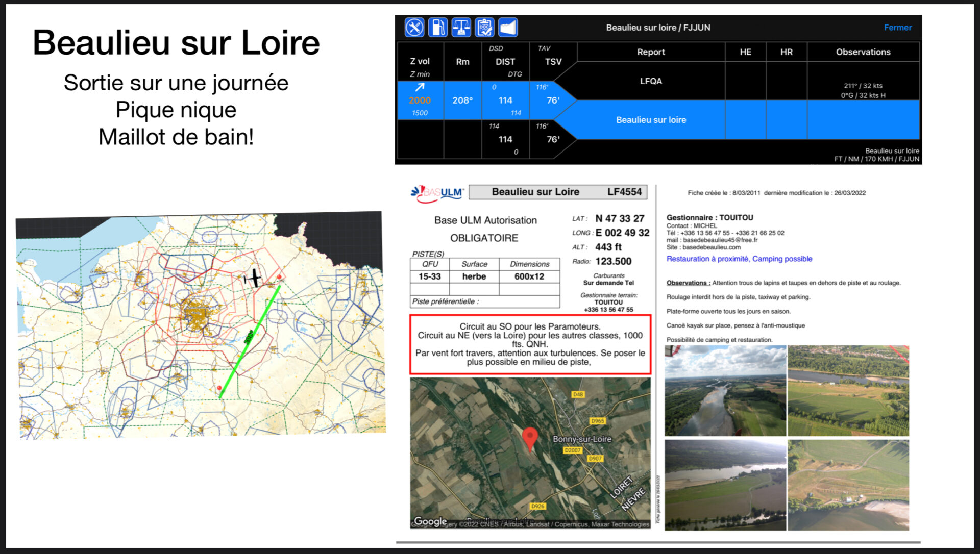Click the red-bordered circuit instructions box

point(530,344)
